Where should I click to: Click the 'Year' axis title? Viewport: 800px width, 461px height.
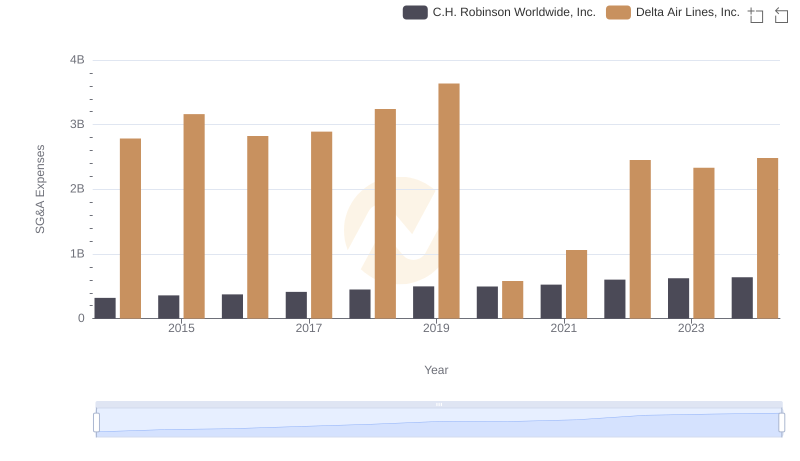[x=436, y=370]
